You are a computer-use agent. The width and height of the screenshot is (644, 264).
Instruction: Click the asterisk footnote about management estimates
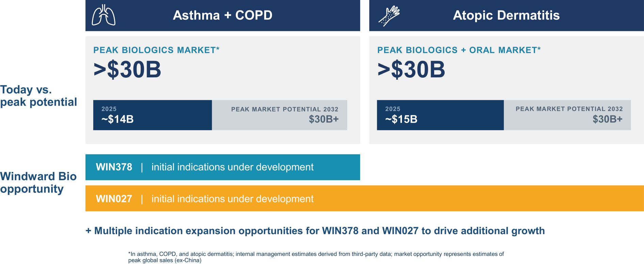point(316,257)
